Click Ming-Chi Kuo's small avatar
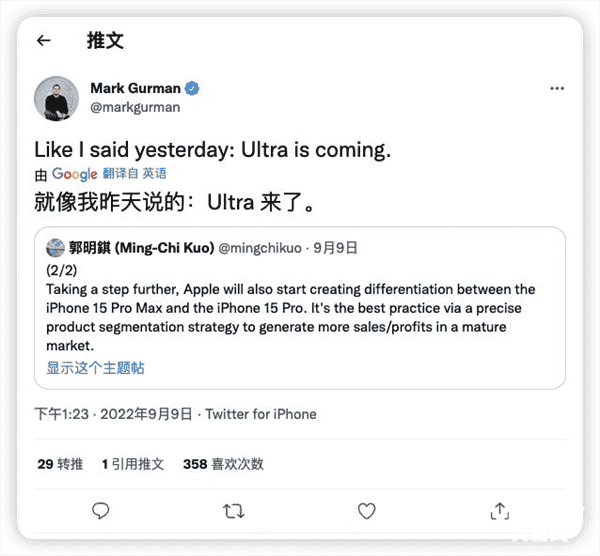Screen dimensions: 600x556 [x=55, y=247]
